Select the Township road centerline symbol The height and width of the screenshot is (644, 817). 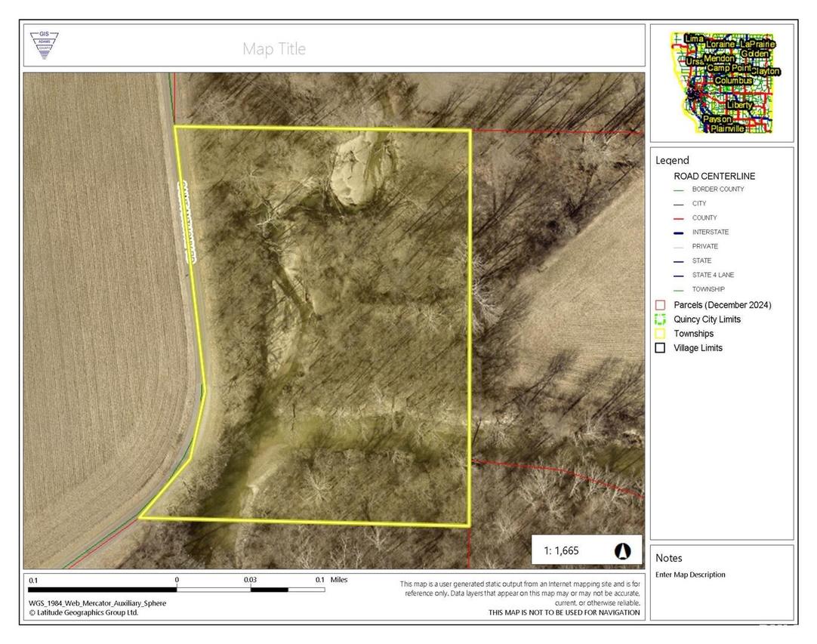678,289
